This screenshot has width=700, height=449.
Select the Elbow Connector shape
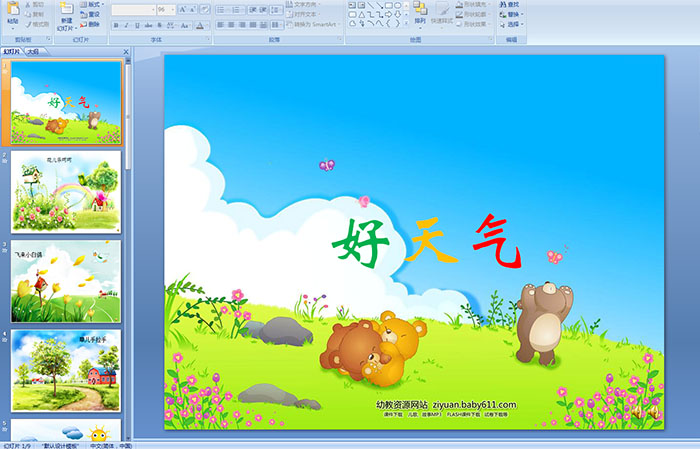pyautogui.click(x=371, y=15)
